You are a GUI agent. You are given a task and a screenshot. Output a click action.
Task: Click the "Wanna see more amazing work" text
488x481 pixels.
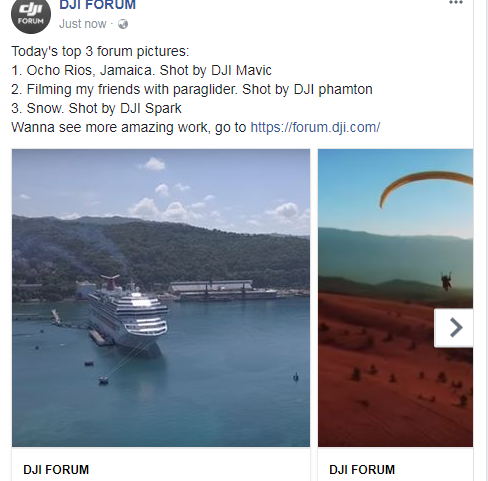tap(111, 127)
